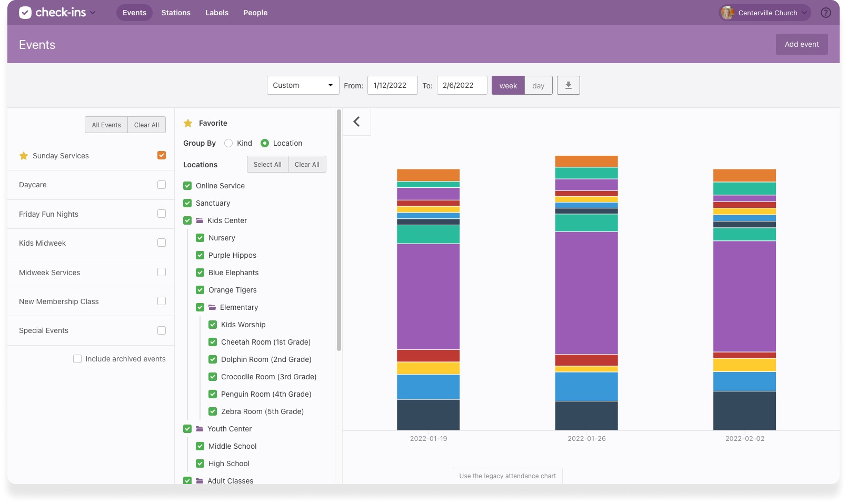Click the export download icon
The width and height of the screenshot is (847, 504).
[568, 85]
